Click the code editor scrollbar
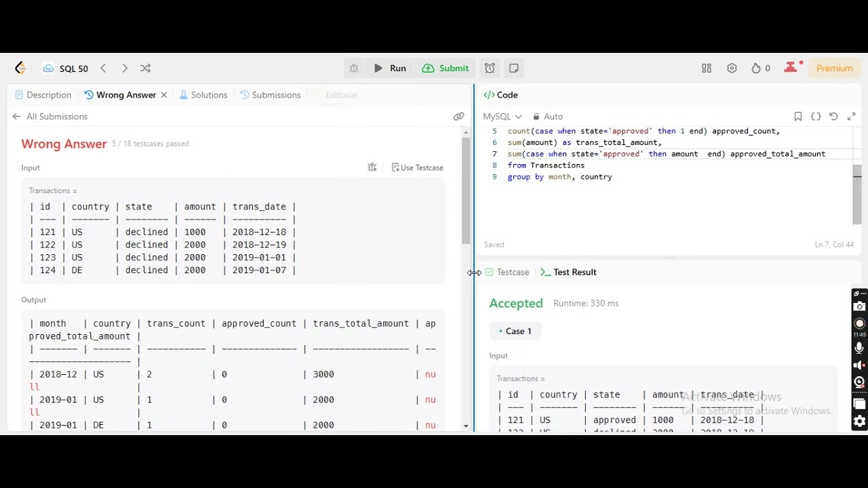The width and height of the screenshot is (868, 488). pos(857,195)
